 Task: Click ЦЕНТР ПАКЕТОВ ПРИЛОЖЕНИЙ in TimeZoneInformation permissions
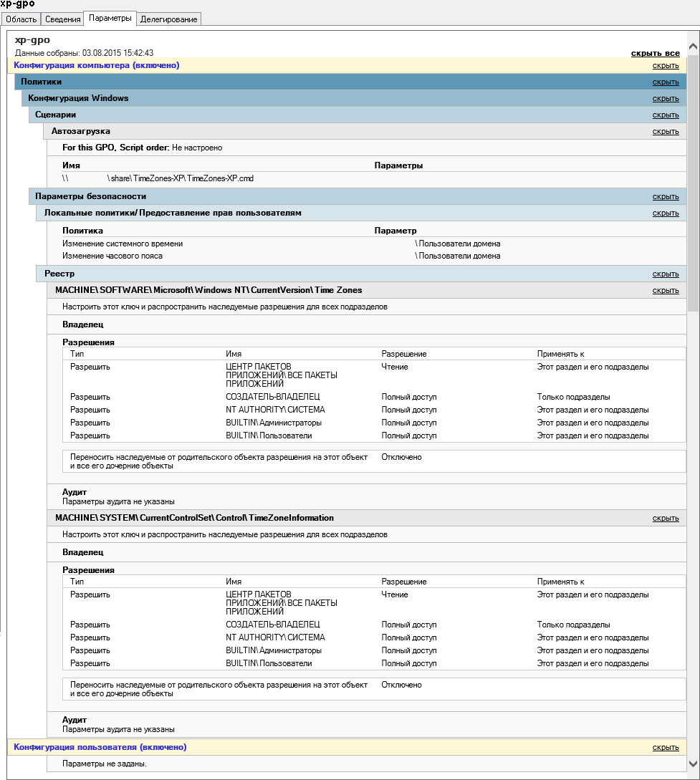[282, 603]
